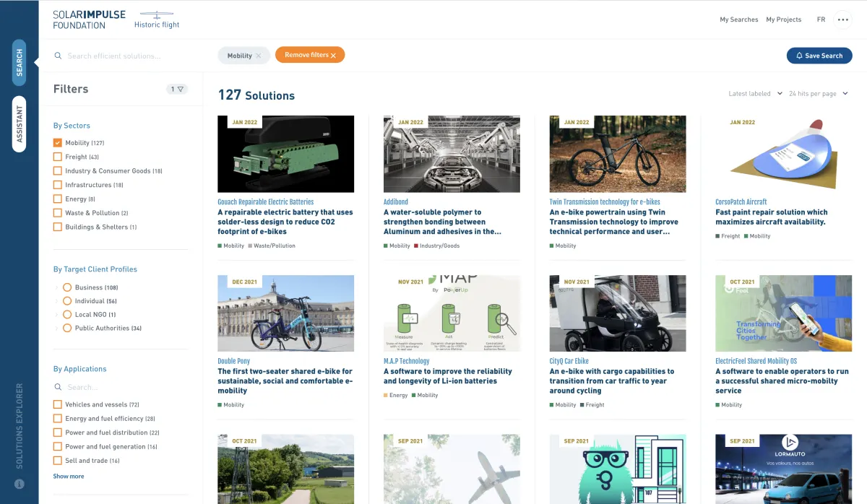The image size is (867, 504).
Task: Check Power and fuel generation checkbox
Action: tap(58, 447)
